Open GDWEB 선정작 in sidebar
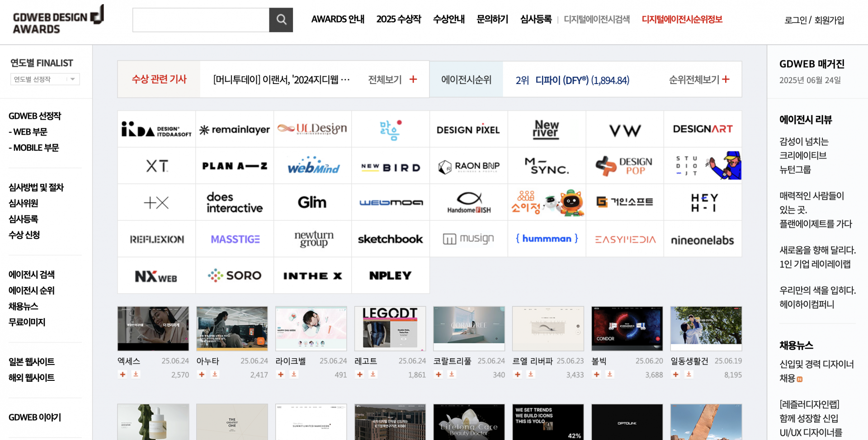Viewport: 868px width, 440px height. point(35,116)
